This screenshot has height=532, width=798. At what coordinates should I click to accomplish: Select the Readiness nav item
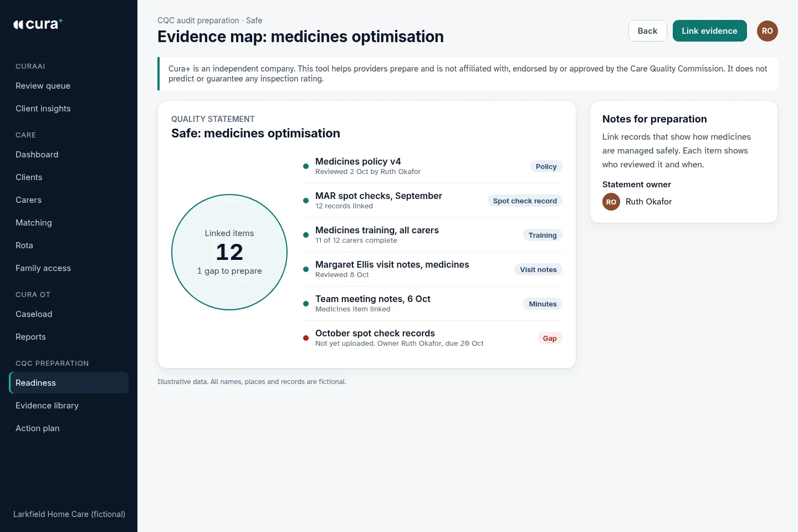pos(69,383)
